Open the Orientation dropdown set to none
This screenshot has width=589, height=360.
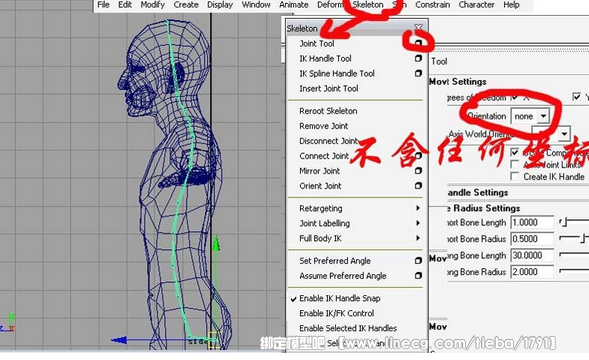tap(530, 116)
